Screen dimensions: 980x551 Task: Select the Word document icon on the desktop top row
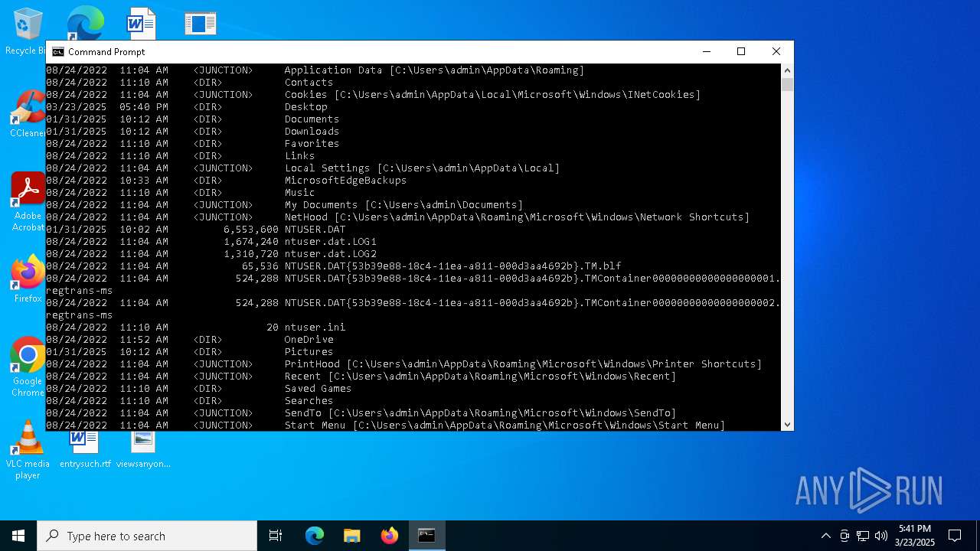[x=142, y=23]
